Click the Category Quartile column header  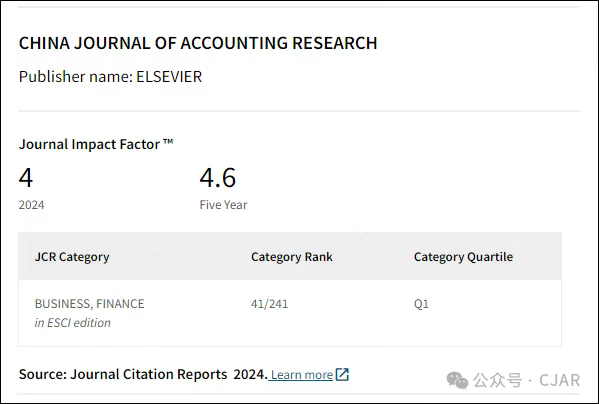coord(463,257)
